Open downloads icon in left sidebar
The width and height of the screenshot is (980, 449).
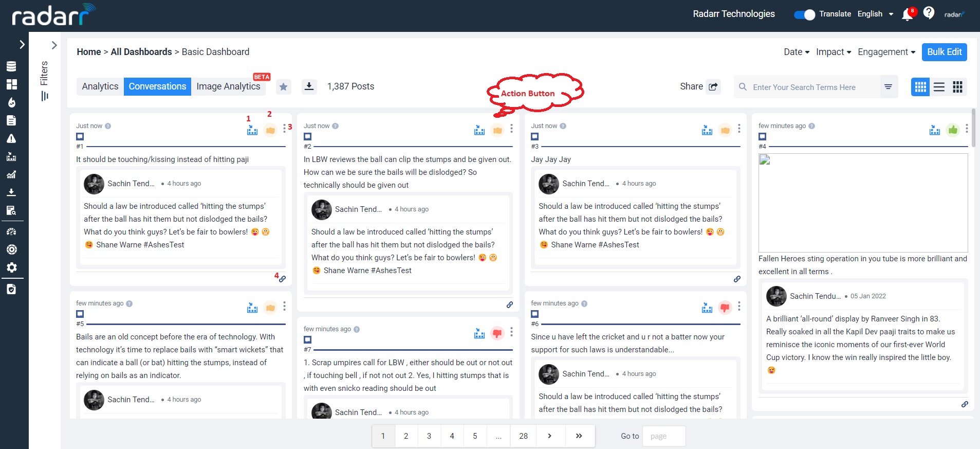click(x=11, y=192)
